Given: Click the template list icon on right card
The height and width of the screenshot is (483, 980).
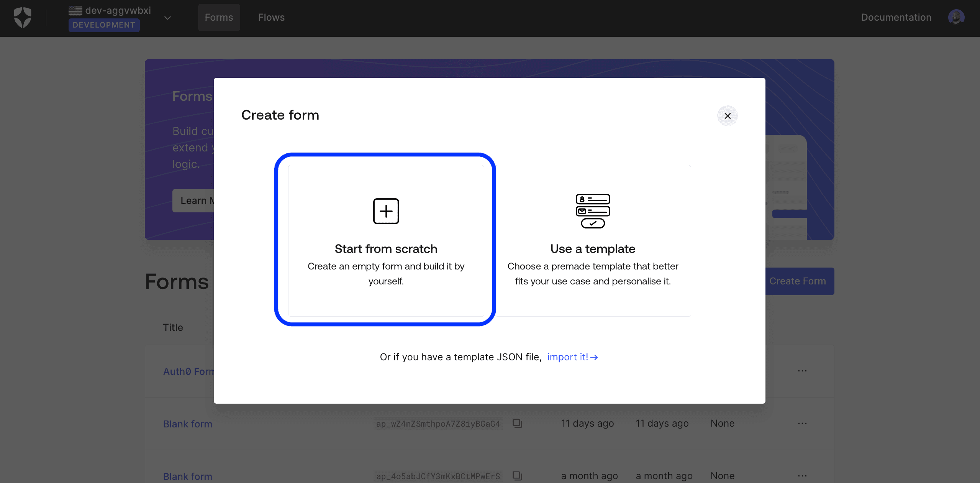Looking at the screenshot, I should [593, 211].
